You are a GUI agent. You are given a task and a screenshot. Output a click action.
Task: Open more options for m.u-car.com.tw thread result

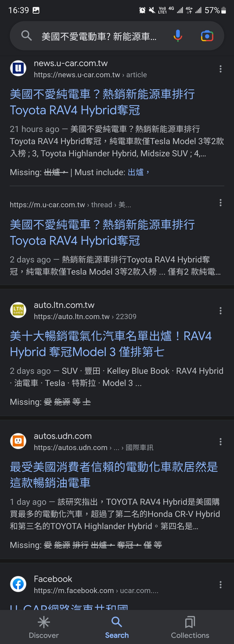pos(221,203)
